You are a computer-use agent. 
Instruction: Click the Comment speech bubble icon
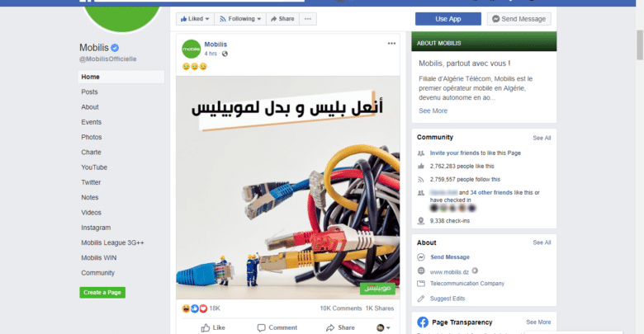click(261, 327)
